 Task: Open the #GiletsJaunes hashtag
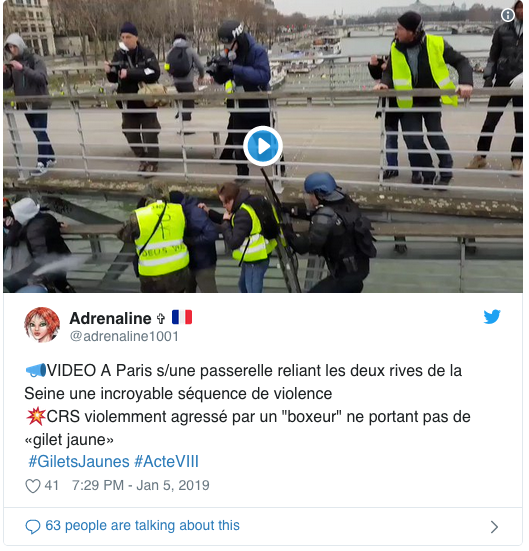[79, 461]
